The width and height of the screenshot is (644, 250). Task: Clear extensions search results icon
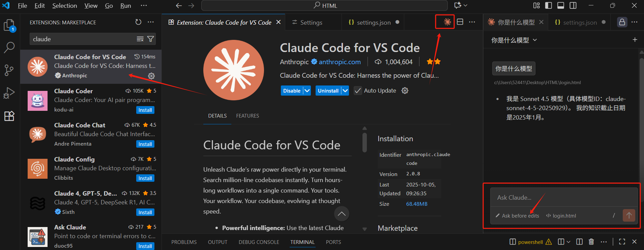click(x=140, y=39)
